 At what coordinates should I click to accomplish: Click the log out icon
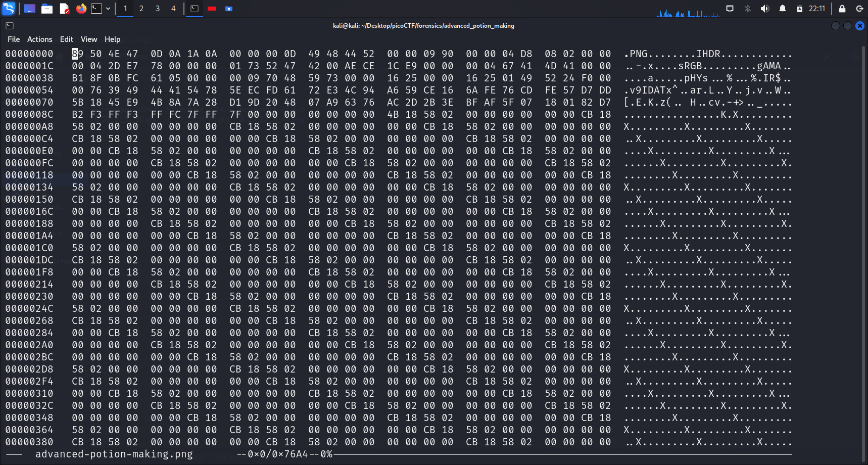click(859, 9)
